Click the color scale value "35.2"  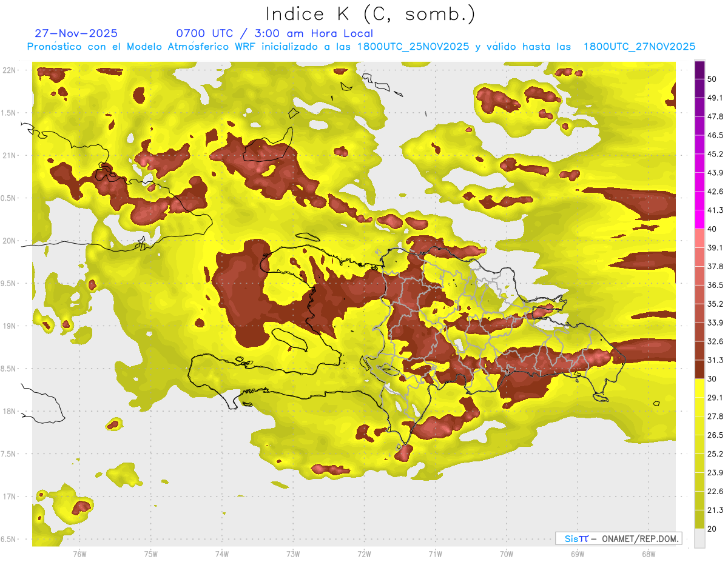715,304
